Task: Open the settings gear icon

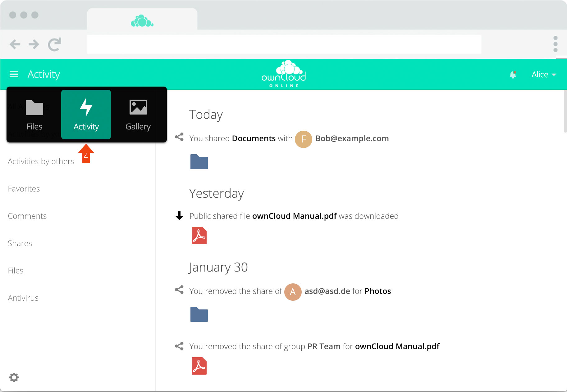Action: tap(14, 377)
